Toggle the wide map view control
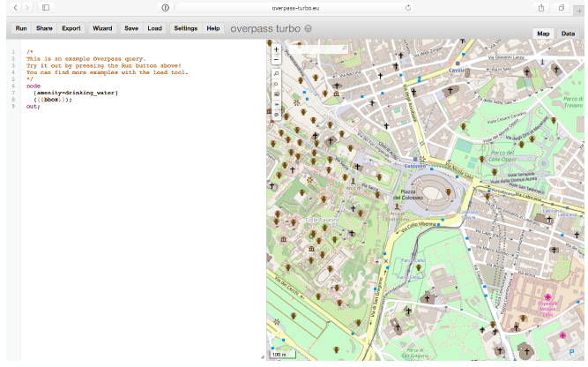Screen dimensions: 588x367 click(x=276, y=104)
